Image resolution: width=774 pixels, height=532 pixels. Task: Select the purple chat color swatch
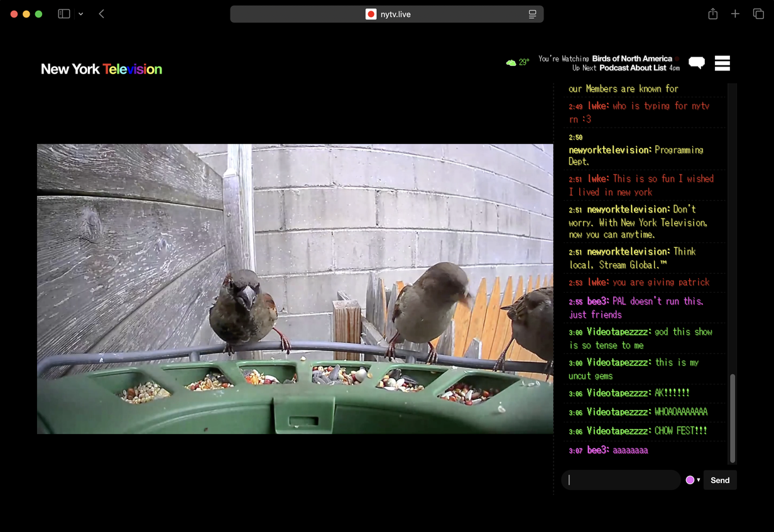pos(691,479)
